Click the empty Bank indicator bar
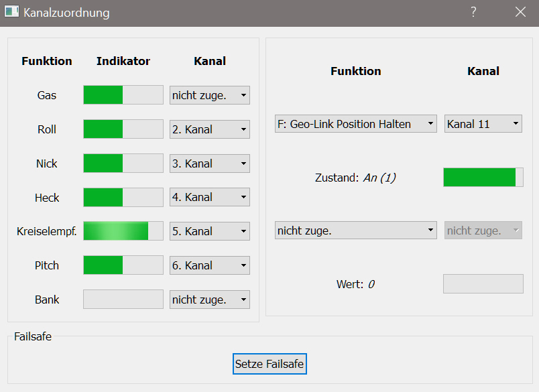The width and height of the screenshot is (539, 392). [x=123, y=300]
